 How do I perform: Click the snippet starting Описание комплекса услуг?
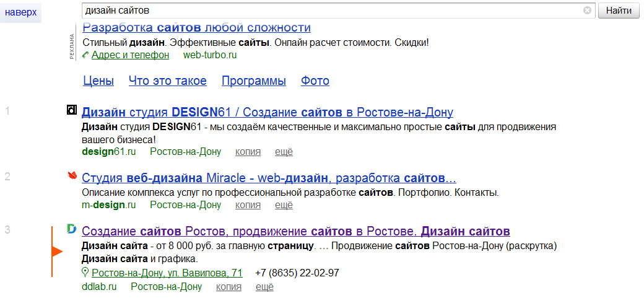click(x=290, y=193)
